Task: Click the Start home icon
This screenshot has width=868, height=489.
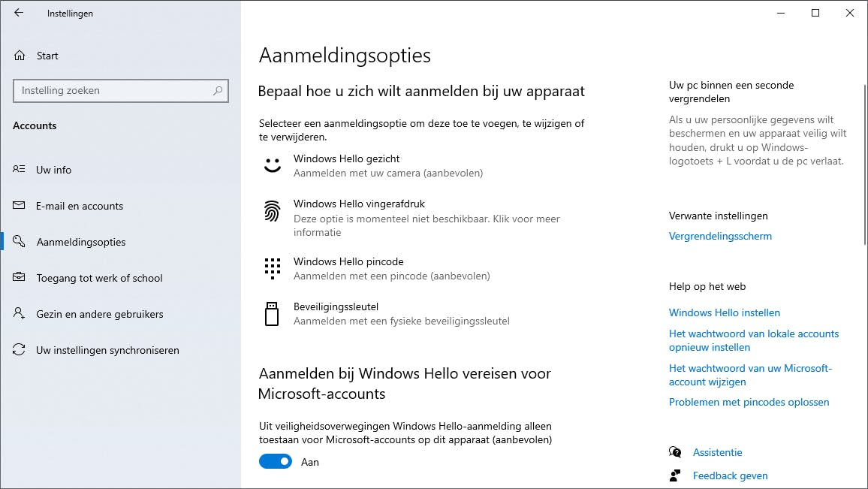Action: coord(20,56)
